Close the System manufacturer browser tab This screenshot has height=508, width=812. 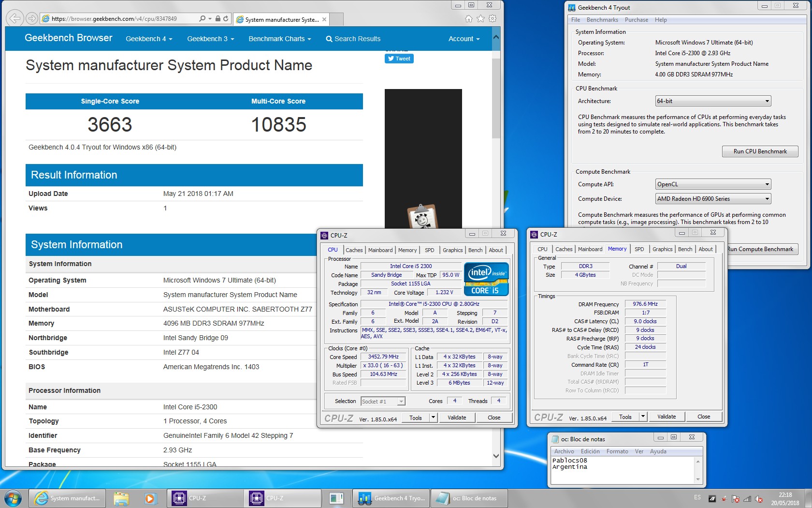tap(324, 19)
